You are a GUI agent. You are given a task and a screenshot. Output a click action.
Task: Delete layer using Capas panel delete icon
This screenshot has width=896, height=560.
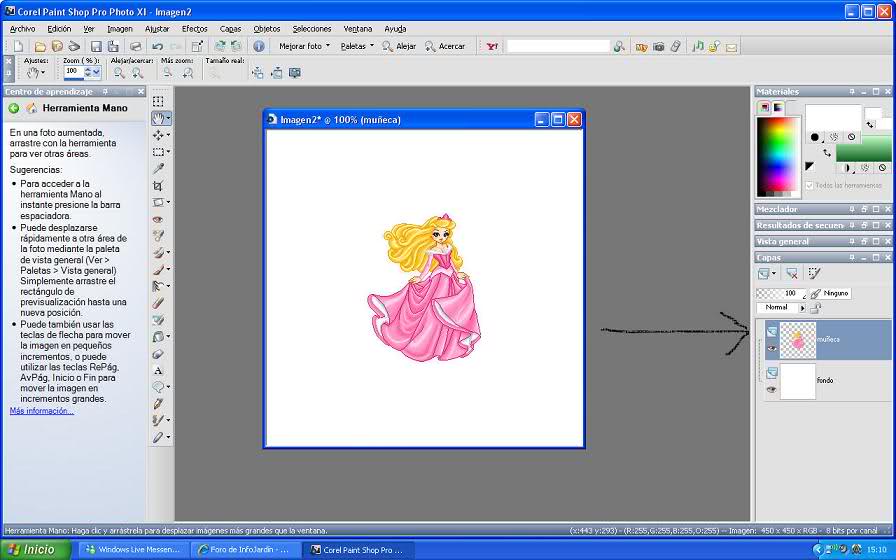coord(791,274)
